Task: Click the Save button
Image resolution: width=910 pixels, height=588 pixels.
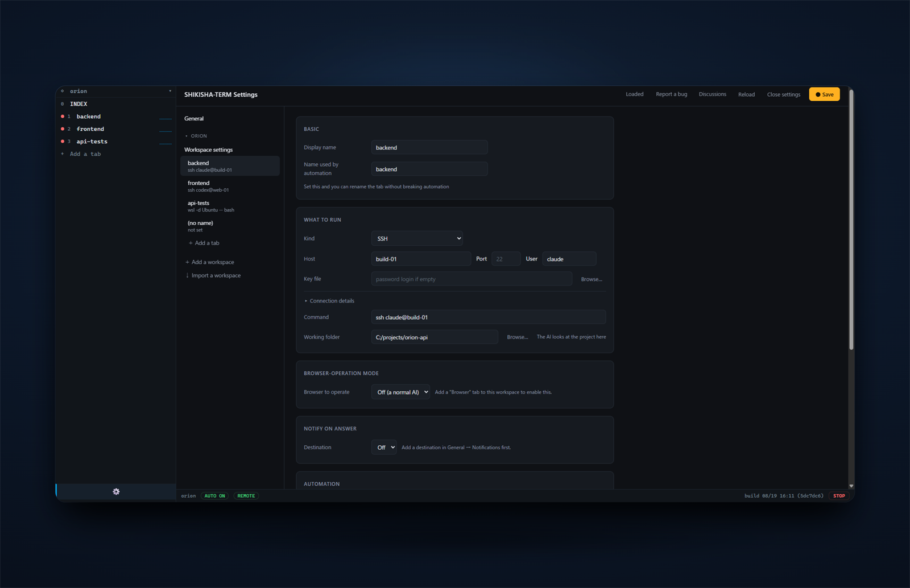Action: click(x=824, y=94)
